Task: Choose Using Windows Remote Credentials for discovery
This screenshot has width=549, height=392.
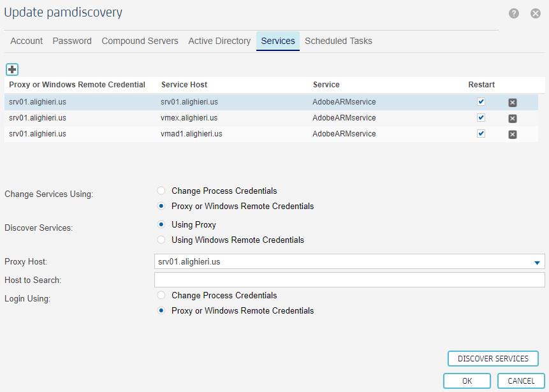Action: pyautogui.click(x=161, y=240)
